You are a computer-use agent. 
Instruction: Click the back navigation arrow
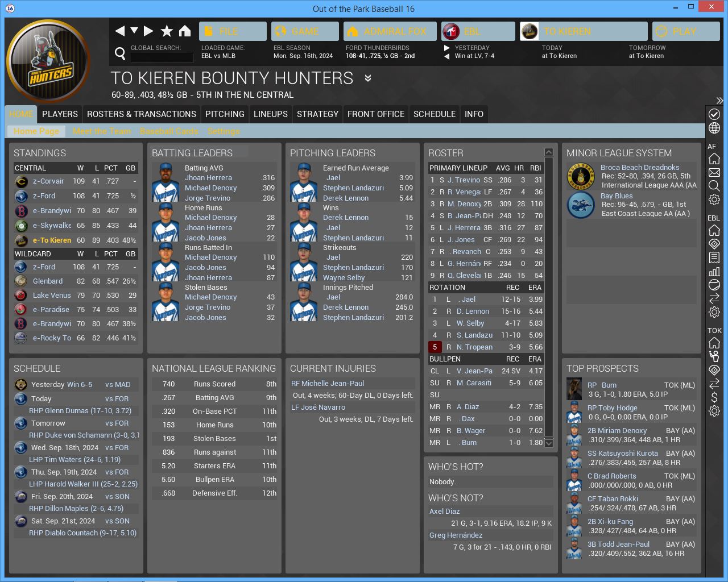120,31
